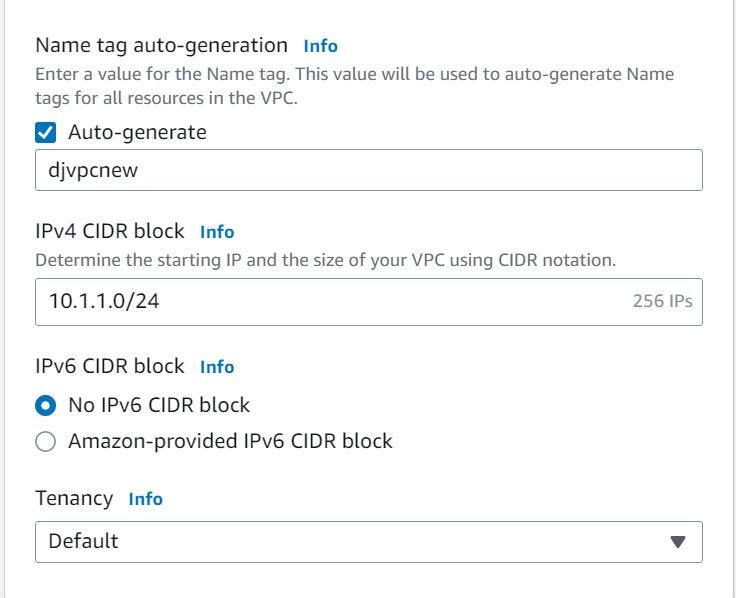Click the Name tag auto-generation heading

(x=161, y=45)
